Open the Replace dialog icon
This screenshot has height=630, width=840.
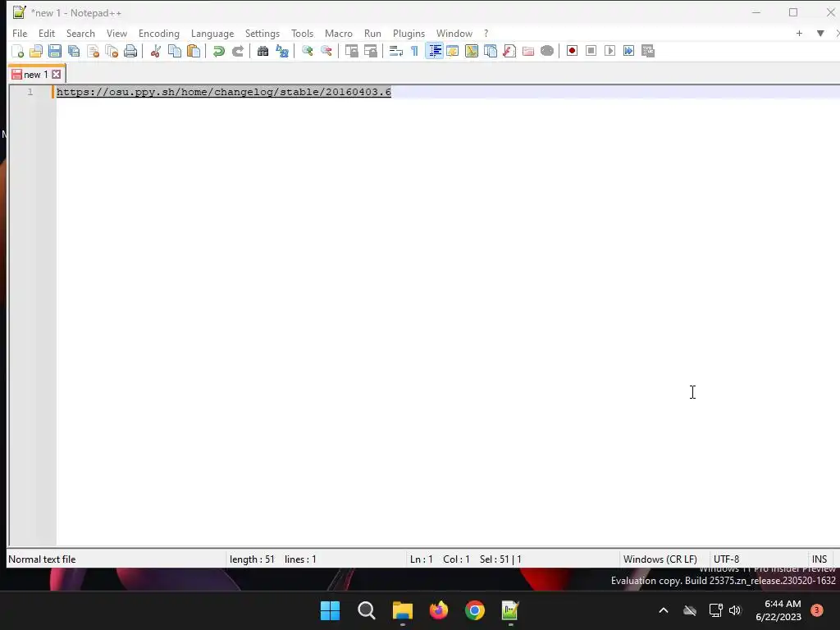[282, 51]
